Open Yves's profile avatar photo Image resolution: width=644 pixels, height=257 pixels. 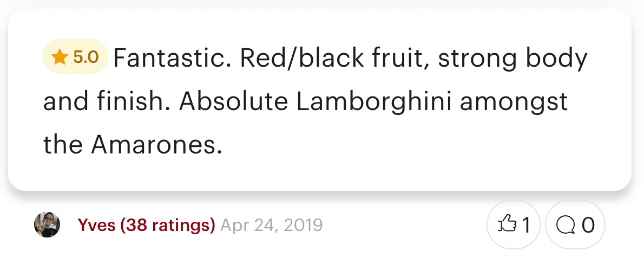coord(47,224)
